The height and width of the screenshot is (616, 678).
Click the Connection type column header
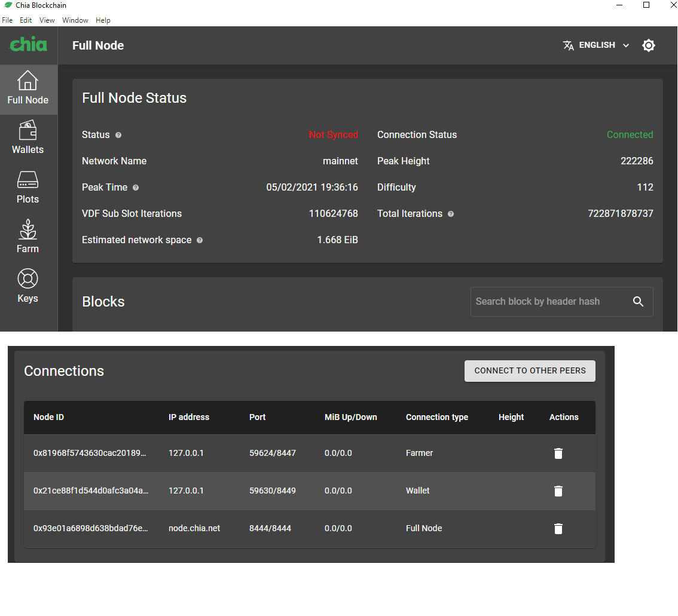(436, 417)
